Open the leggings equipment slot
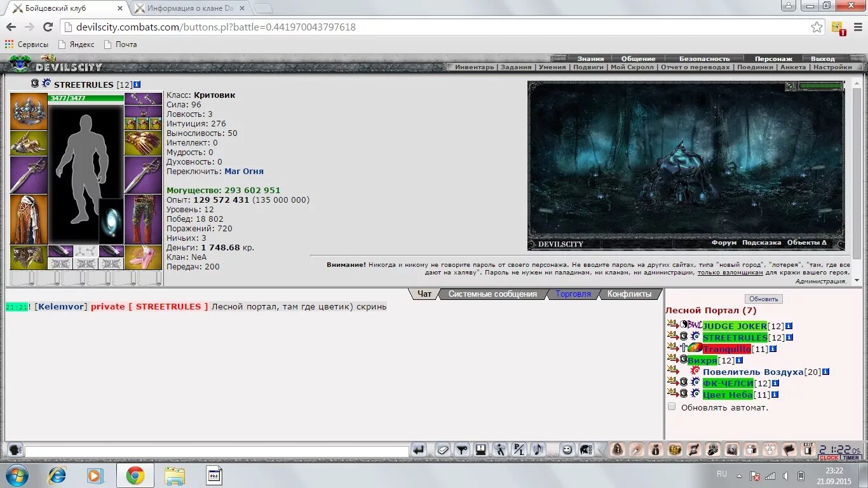 (x=143, y=219)
